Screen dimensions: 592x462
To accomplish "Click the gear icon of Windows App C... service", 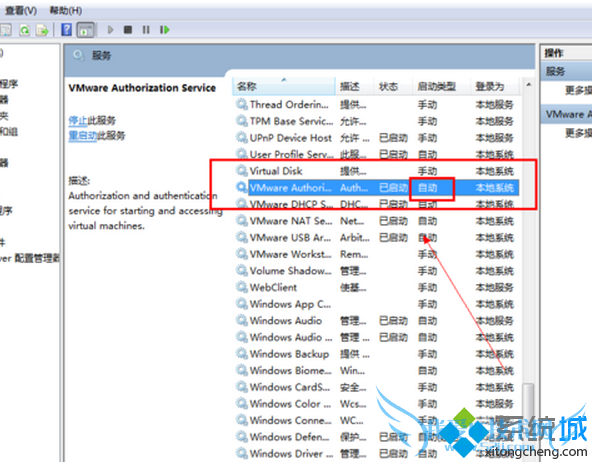I will pyautogui.click(x=242, y=303).
